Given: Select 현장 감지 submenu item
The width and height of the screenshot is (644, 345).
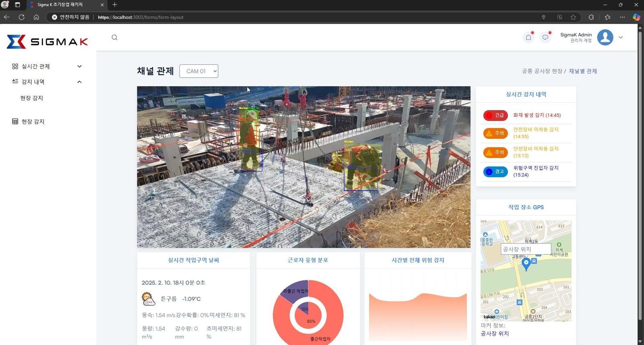Looking at the screenshot, I should 32,98.
